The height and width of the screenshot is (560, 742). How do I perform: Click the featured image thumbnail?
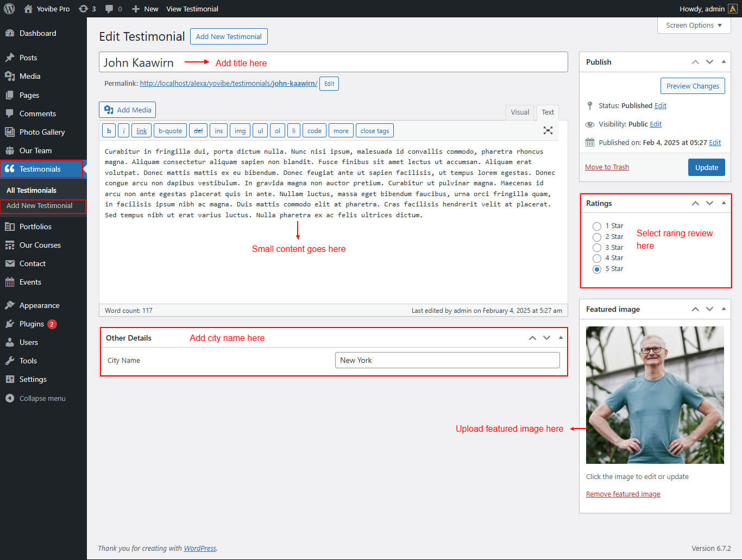coord(655,395)
